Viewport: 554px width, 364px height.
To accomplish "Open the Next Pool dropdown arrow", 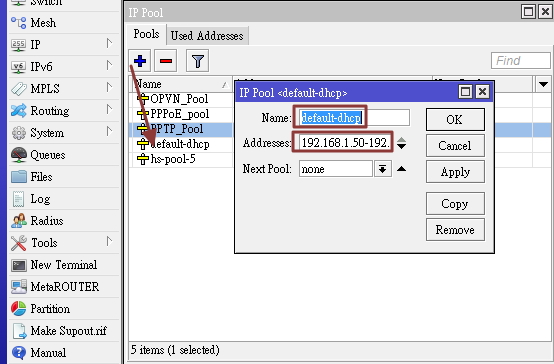I will coord(383,169).
